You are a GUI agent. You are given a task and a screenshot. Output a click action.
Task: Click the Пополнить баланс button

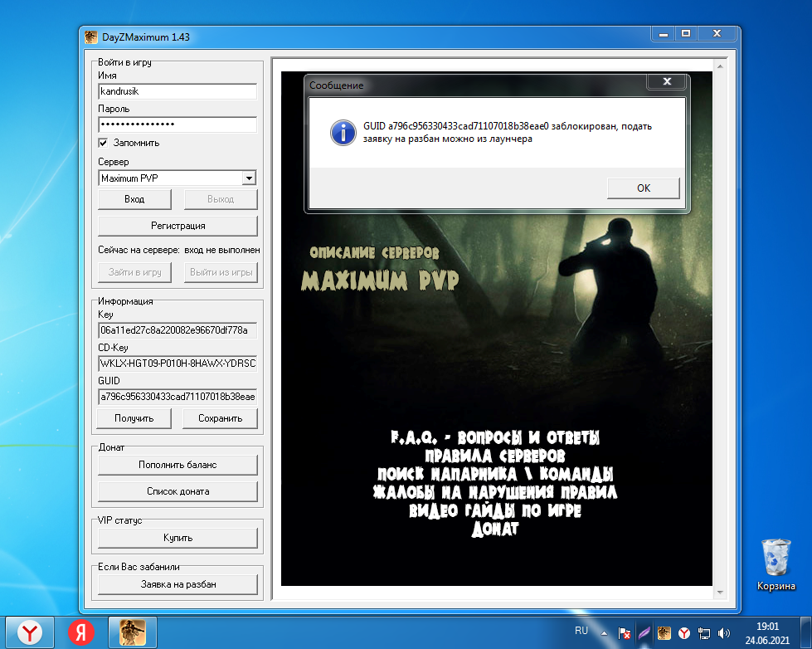coord(177,465)
